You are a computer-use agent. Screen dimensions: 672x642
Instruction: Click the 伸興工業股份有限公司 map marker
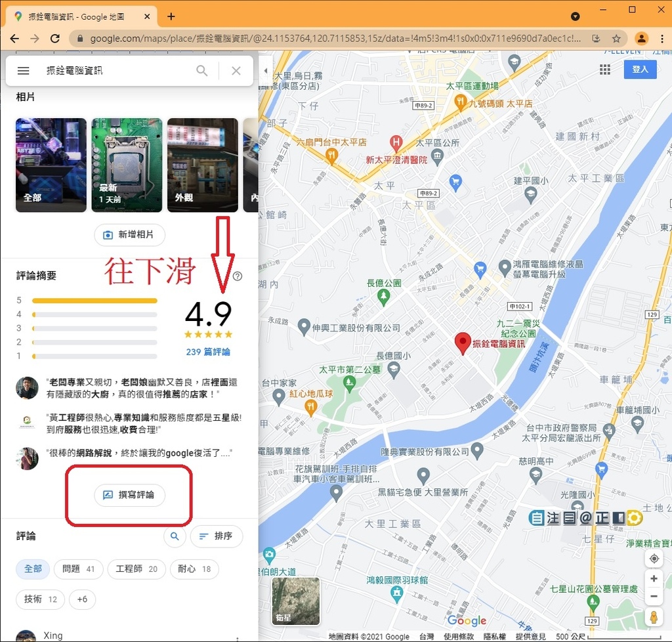coord(304,327)
